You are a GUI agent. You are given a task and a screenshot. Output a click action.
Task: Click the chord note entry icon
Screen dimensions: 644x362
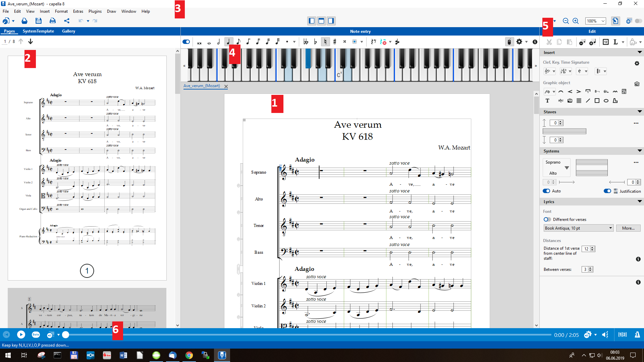coord(397,42)
